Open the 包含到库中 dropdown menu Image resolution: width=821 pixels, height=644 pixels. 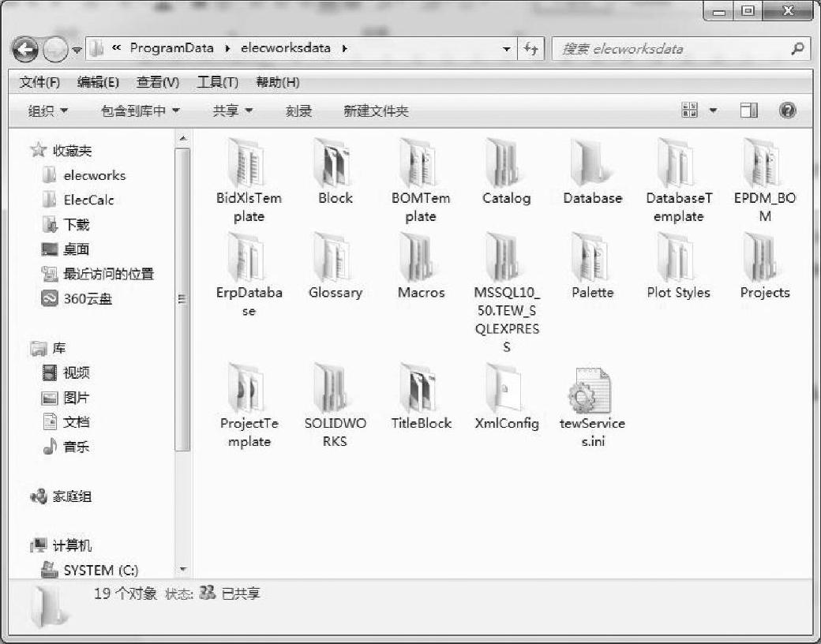tap(141, 111)
